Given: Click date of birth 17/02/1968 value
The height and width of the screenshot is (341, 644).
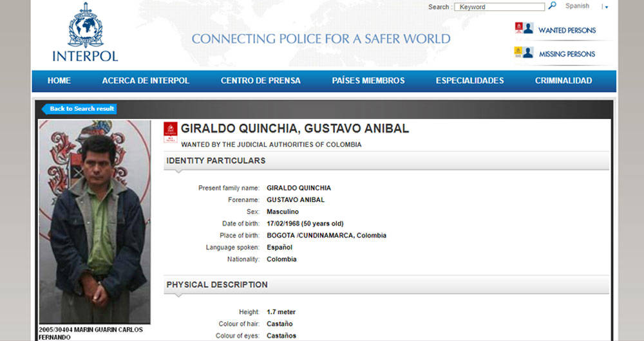Looking at the screenshot, I should [305, 224].
